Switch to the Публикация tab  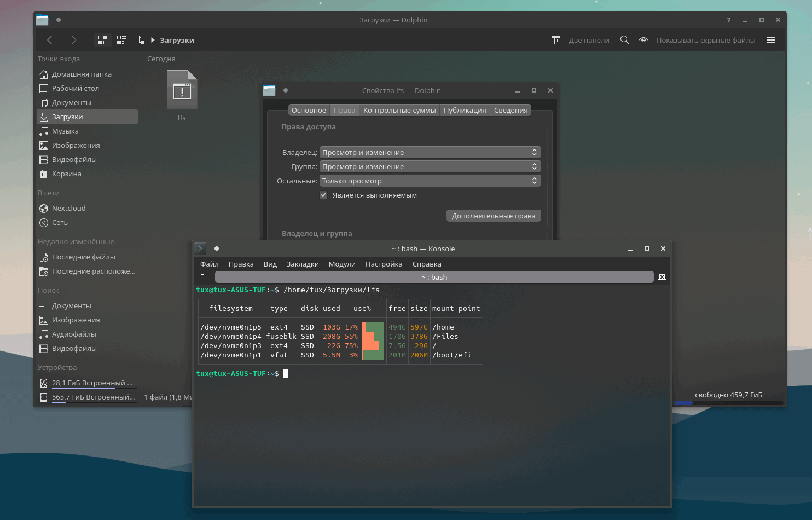[x=465, y=110]
